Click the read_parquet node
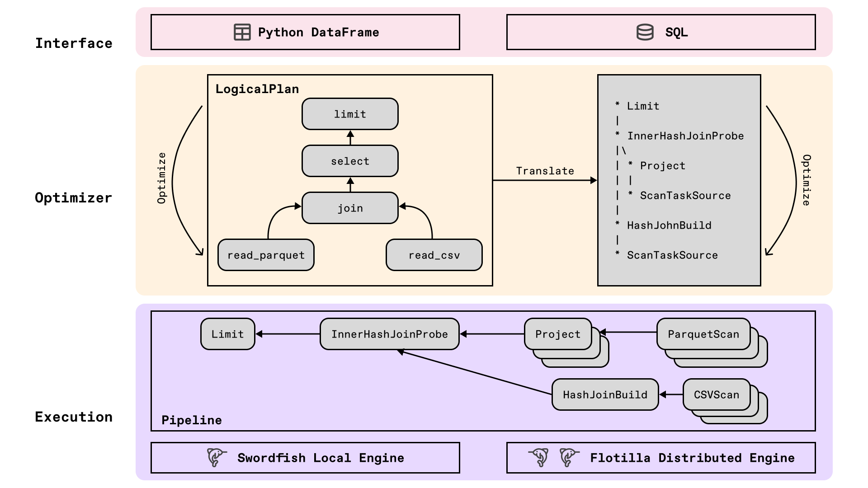 266,255
